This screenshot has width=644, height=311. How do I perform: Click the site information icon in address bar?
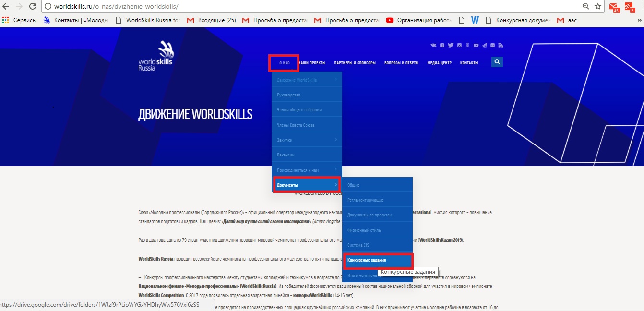(x=48, y=7)
